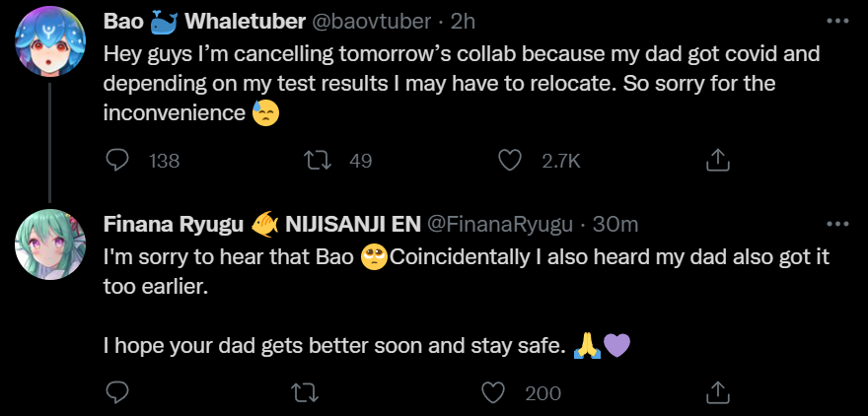This screenshot has width=868, height=416.
Task: Like Finana Ryugu's reply with the heart
Action: 493,392
